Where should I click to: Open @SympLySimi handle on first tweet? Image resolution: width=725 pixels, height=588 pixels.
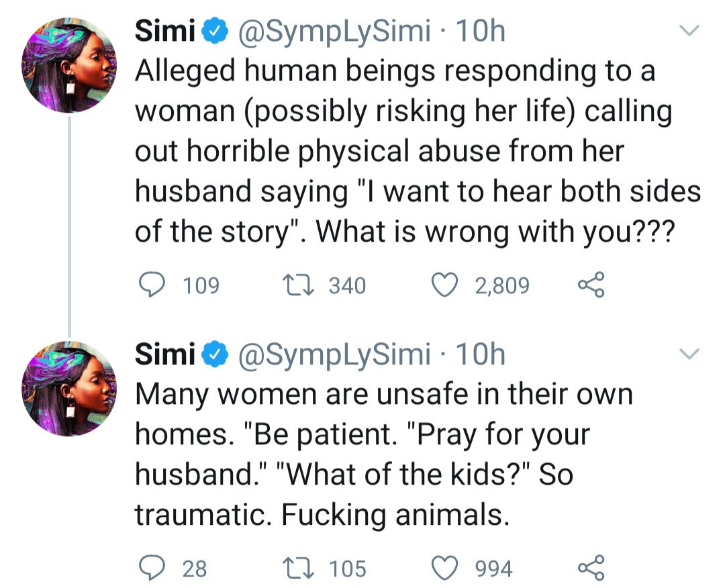(334, 32)
